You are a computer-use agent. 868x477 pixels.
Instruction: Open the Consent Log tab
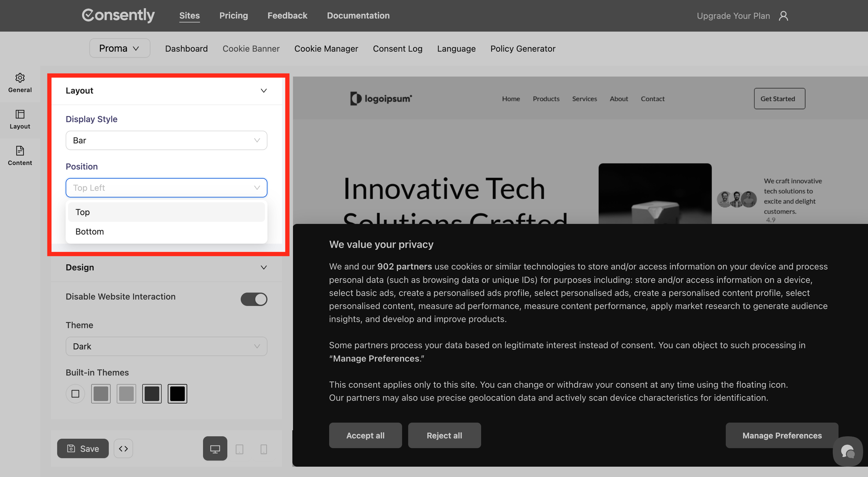pos(398,49)
